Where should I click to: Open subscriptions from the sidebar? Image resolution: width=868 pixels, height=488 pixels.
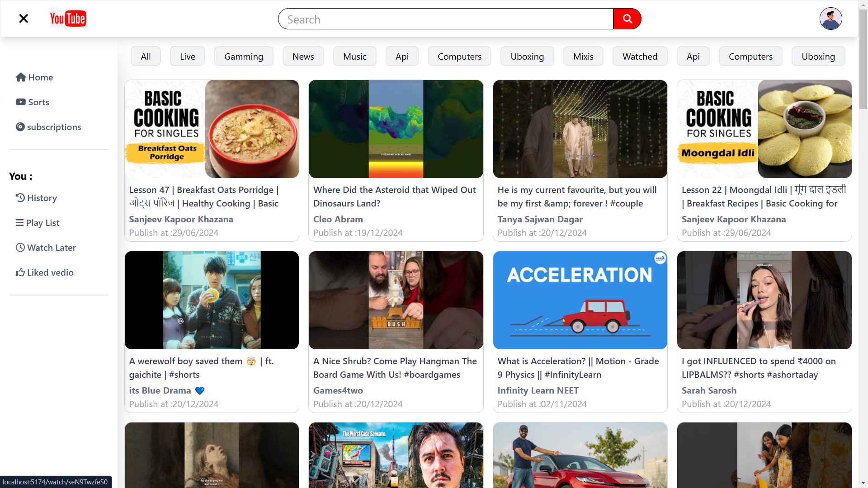(48, 127)
